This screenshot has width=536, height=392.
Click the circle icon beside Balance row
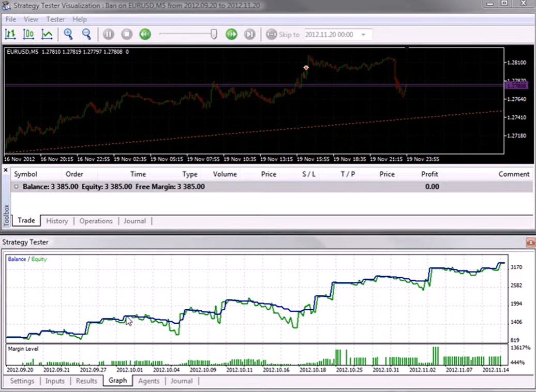[16, 187]
